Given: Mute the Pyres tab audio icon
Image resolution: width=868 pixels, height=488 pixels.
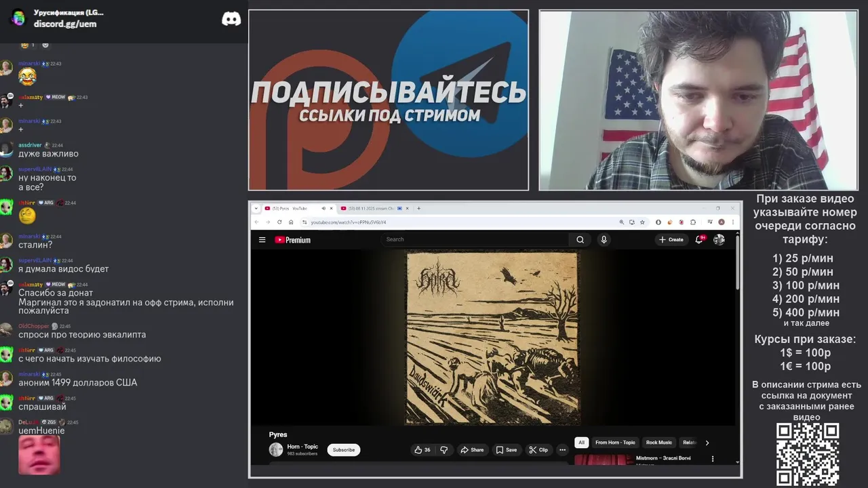Looking at the screenshot, I should 323,208.
